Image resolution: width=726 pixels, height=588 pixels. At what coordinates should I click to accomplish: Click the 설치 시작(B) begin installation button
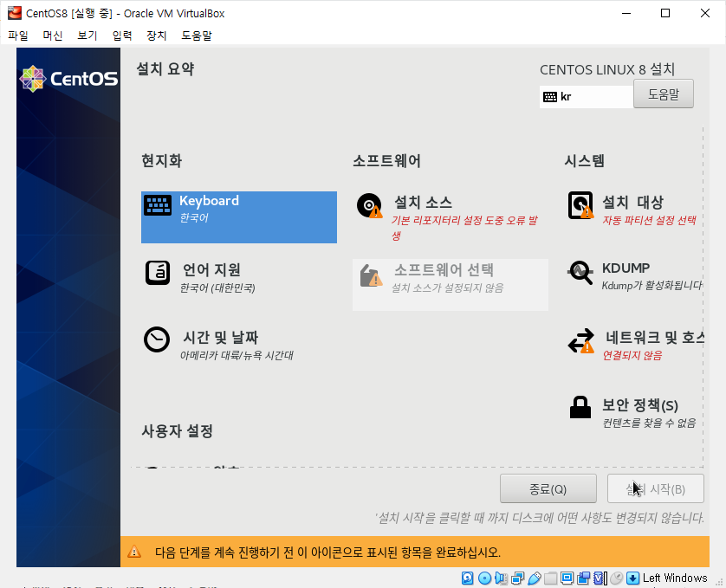coord(655,488)
